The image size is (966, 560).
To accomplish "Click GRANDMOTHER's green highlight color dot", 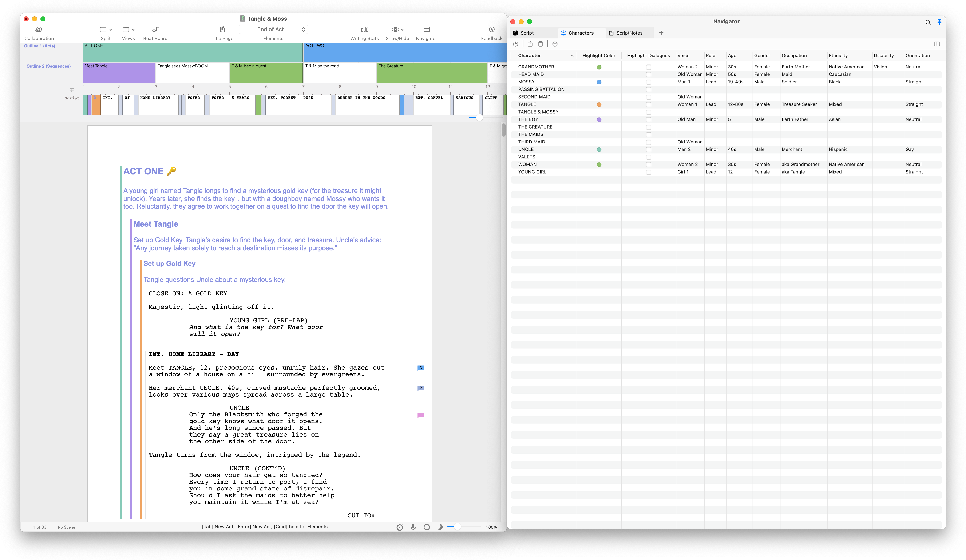I will (x=599, y=67).
